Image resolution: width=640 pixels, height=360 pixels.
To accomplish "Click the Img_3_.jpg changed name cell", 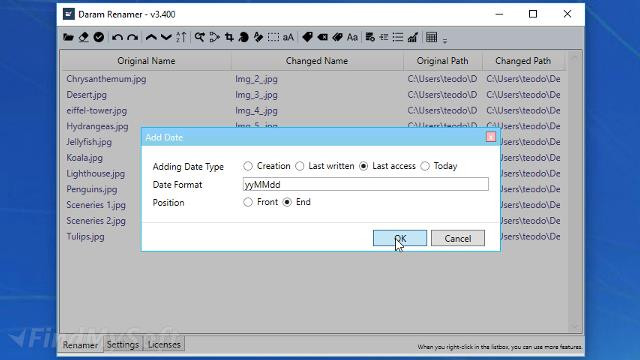I will click(x=256, y=95).
